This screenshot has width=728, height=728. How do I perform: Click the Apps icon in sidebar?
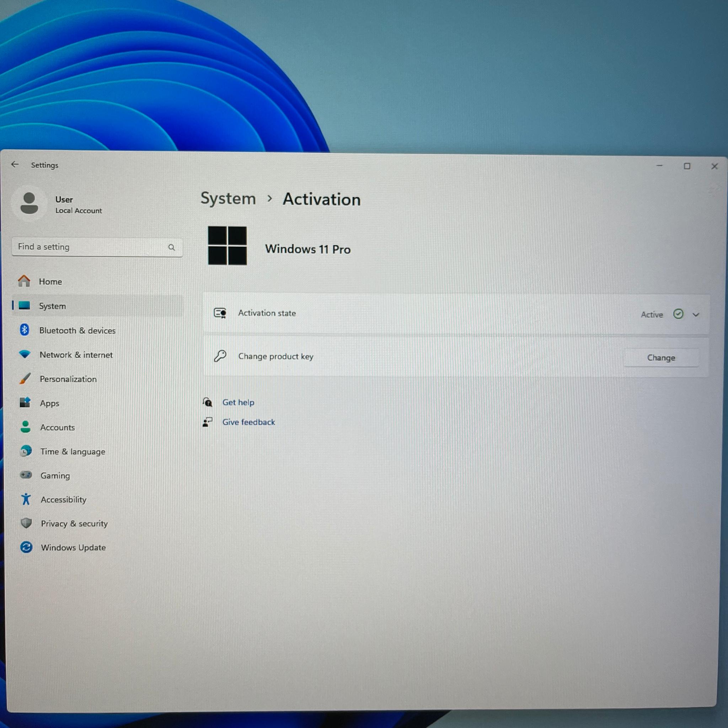(x=25, y=402)
